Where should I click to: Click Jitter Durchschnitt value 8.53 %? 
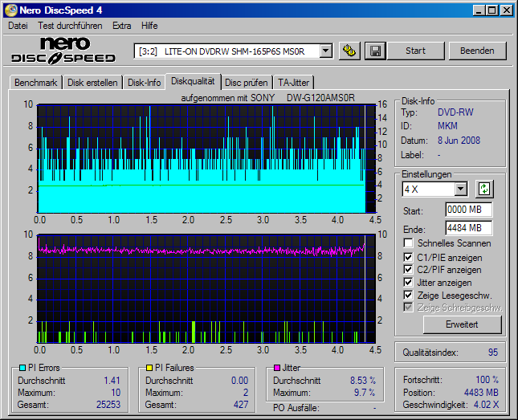363,381
